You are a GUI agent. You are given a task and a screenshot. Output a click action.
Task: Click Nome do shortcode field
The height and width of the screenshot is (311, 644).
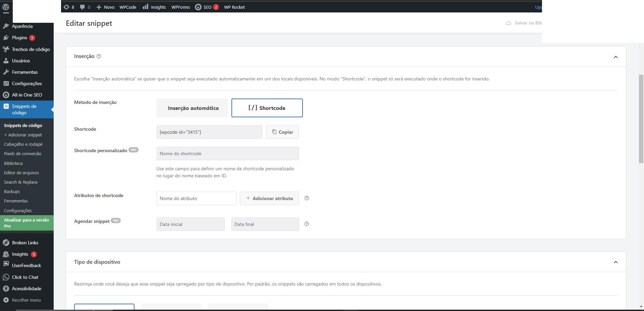click(228, 153)
